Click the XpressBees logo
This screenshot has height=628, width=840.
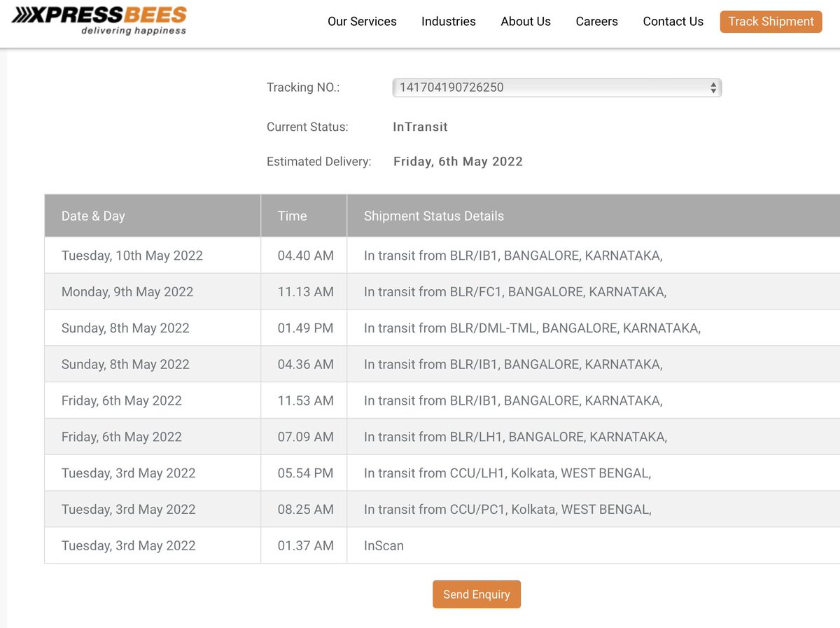click(99, 20)
